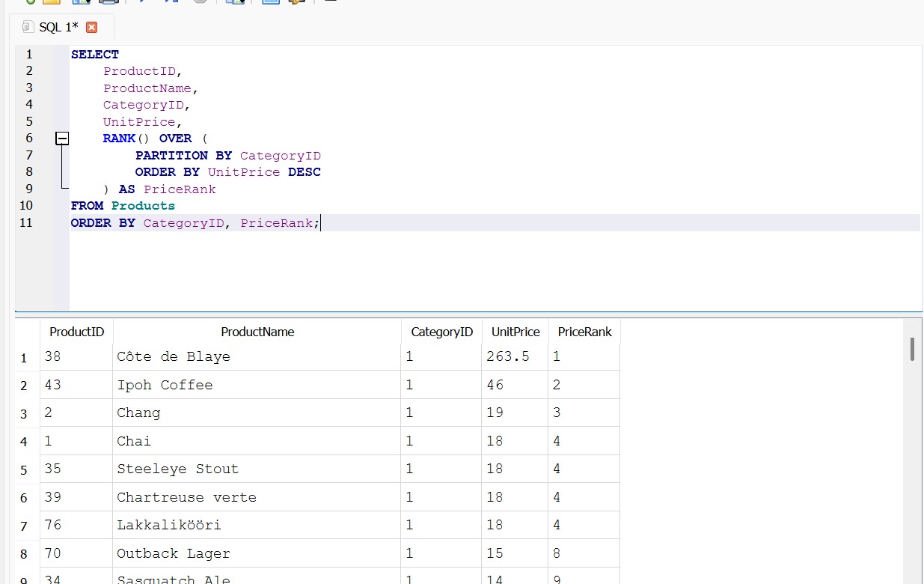The height and width of the screenshot is (584, 924).
Task: Select the UnitPrice 19 cell
Action: click(x=515, y=413)
